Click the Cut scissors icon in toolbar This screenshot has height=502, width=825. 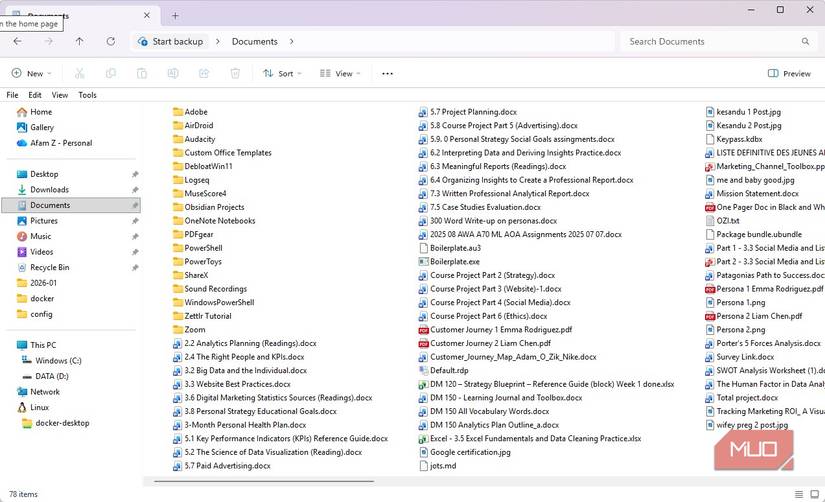click(x=79, y=74)
